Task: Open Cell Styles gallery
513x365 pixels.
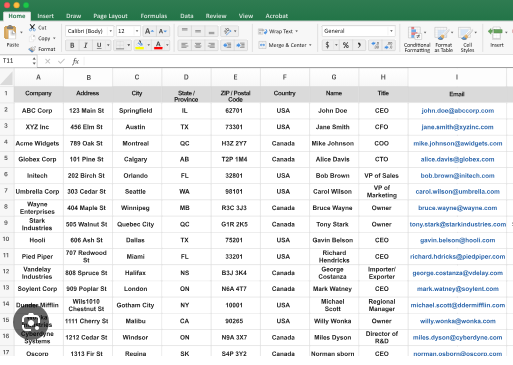Action: pyautogui.click(x=467, y=39)
